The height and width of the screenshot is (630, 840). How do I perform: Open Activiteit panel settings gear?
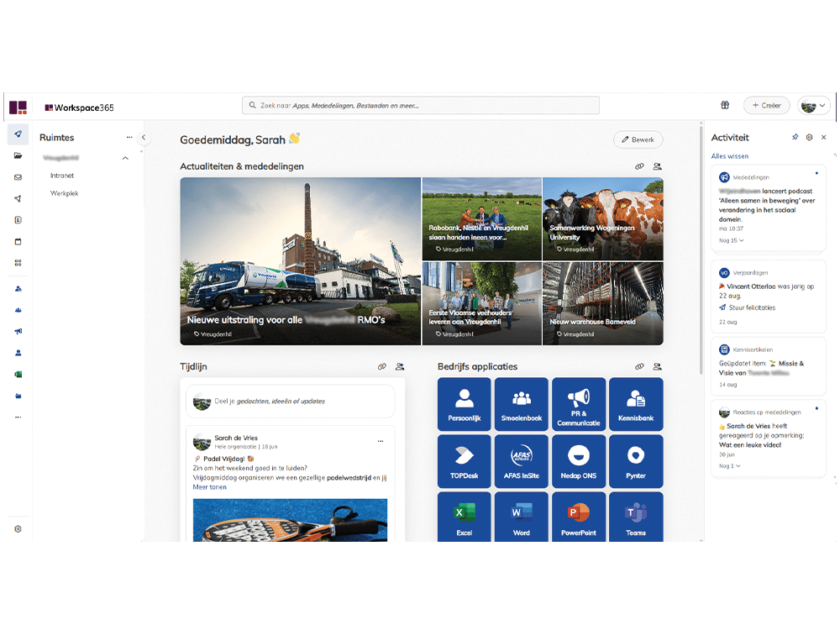click(808, 137)
